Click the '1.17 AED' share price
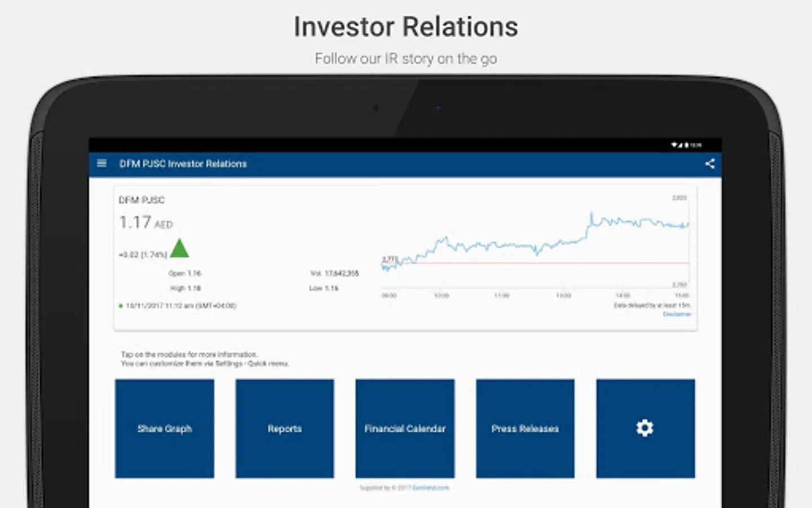This screenshot has height=508, width=812. [x=146, y=222]
